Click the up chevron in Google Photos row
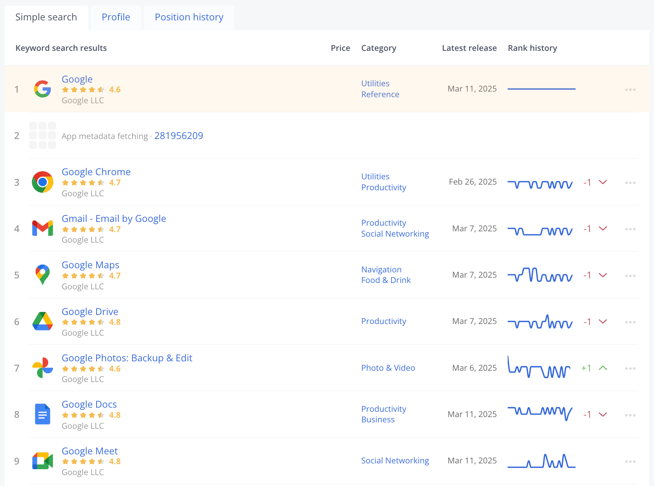This screenshot has height=486, width=654. click(603, 368)
